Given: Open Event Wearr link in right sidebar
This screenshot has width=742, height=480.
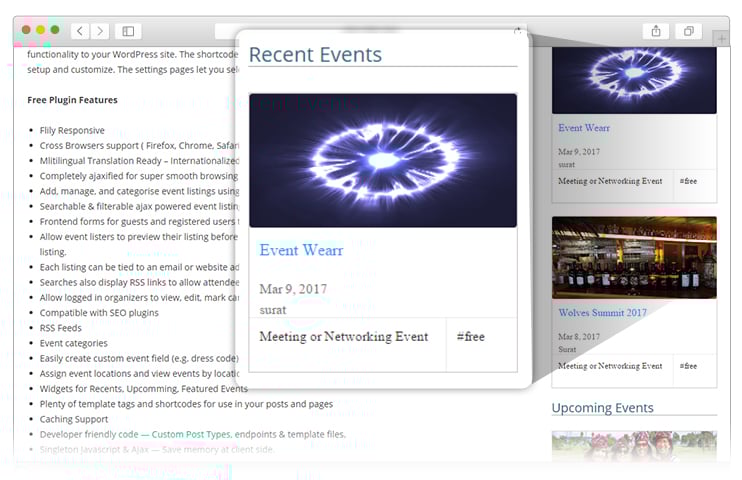Looking at the screenshot, I should pos(584,128).
